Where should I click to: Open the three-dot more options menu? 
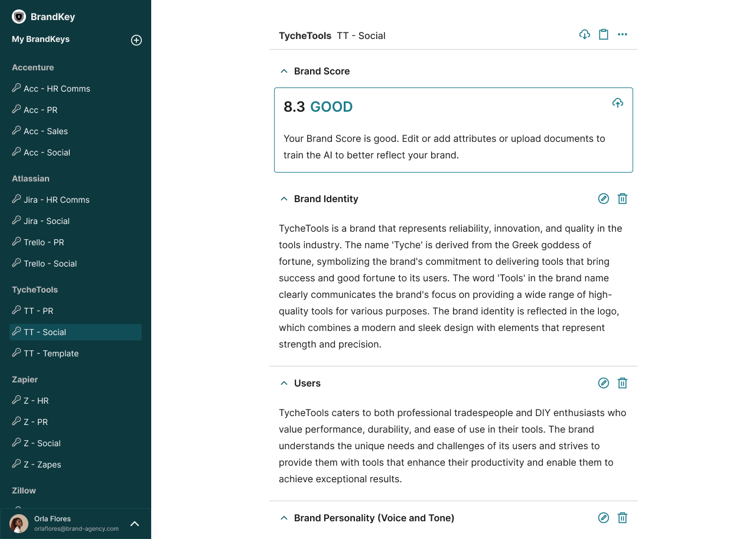tap(623, 34)
